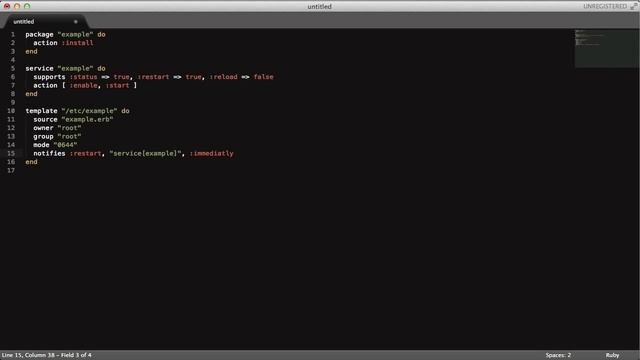
Task: Click the word group on line 13
Action: coord(43,136)
